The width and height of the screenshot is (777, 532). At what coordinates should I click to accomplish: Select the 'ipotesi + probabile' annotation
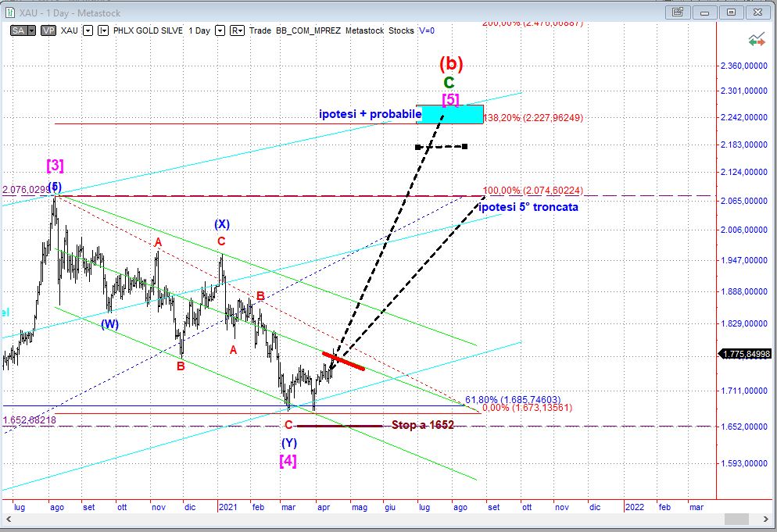pyautogui.click(x=370, y=114)
